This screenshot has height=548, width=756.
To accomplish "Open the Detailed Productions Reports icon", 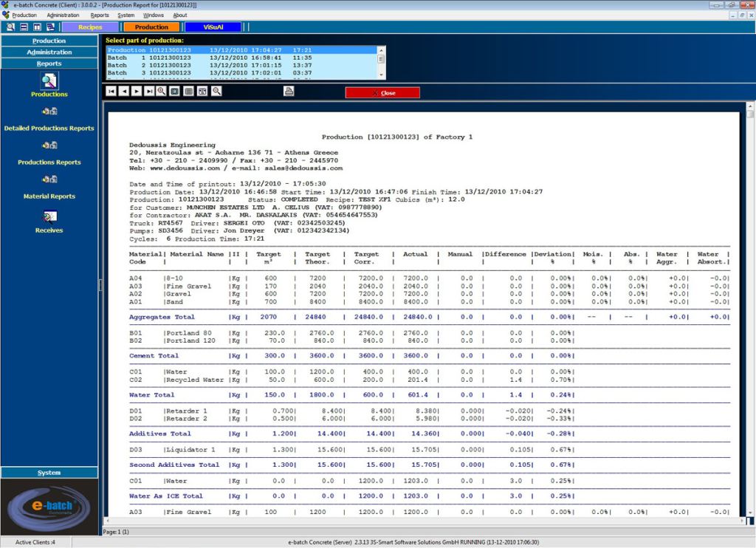I will (x=49, y=112).
